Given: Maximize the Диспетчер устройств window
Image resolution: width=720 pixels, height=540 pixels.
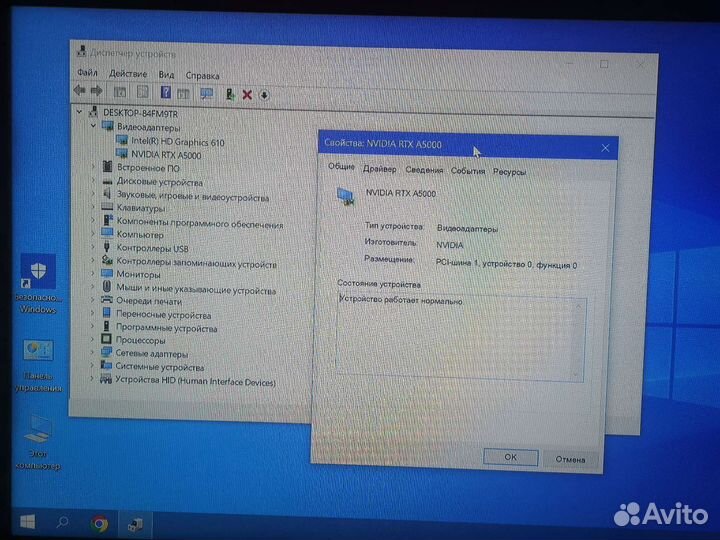Looking at the screenshot, I should click(x=604, y=64).
